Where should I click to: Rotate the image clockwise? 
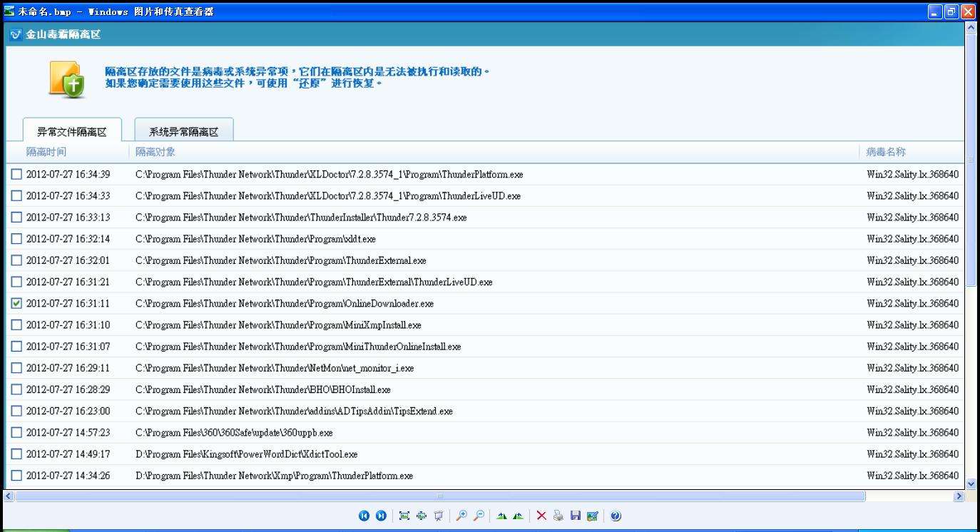501,516
